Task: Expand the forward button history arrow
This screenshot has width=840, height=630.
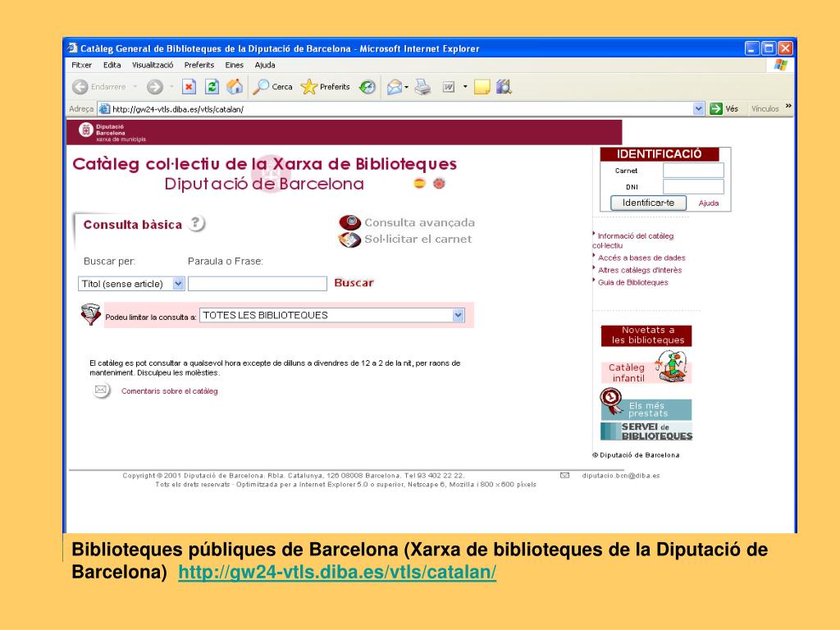Action: tap(171, 87)
